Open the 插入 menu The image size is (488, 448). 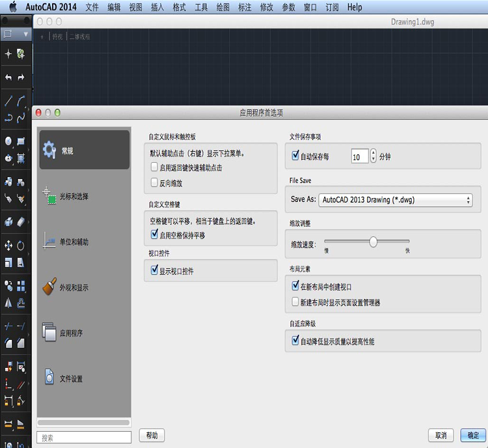tap(157, 7)
